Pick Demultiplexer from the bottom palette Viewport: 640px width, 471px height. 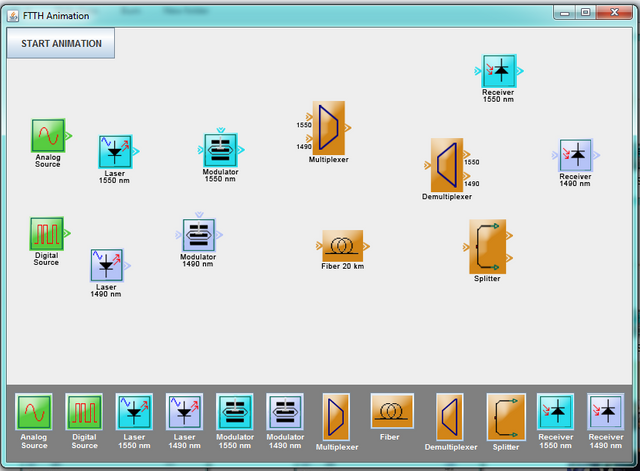click(x=449, y=416)
